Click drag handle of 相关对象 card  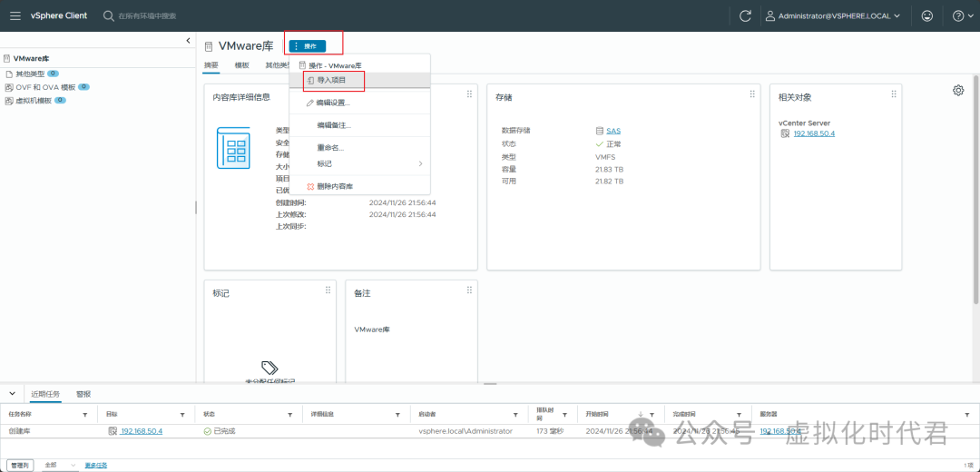[893, 93]
